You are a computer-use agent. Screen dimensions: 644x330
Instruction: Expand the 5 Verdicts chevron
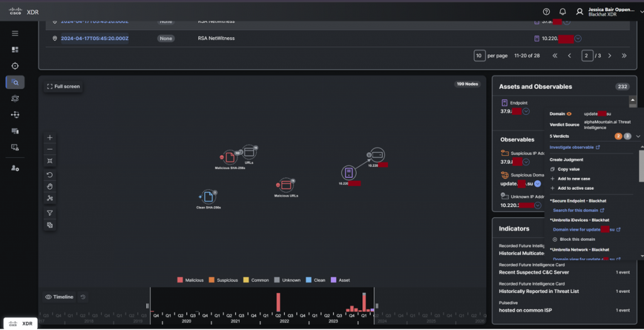(638, 136)
